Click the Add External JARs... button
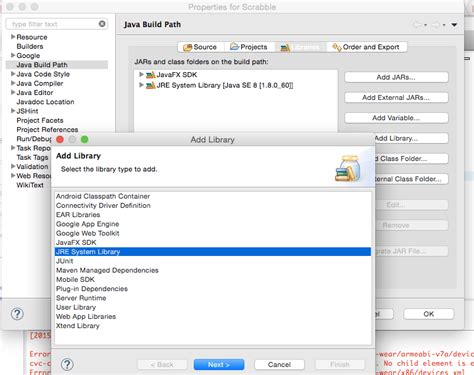The width and height of the screenshot is (474, 375). (x=396, y=98)
